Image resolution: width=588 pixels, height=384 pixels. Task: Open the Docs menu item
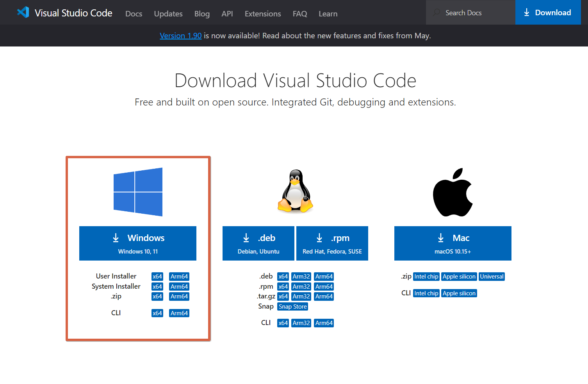[x=134, y=14]
